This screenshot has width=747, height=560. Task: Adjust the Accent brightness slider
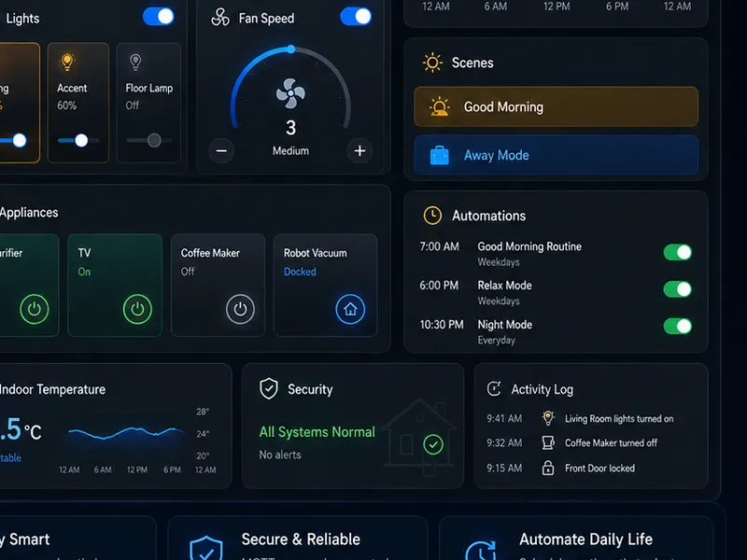point(78,141)
